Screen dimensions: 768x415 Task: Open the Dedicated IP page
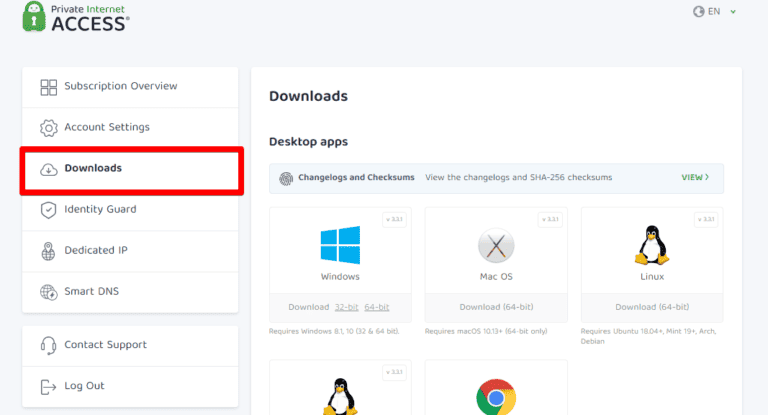coord(95,251)
